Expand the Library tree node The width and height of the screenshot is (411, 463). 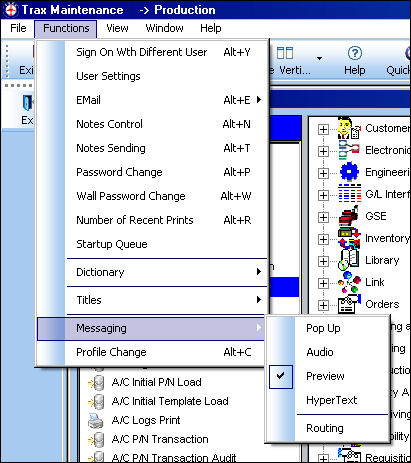[323, 261]
